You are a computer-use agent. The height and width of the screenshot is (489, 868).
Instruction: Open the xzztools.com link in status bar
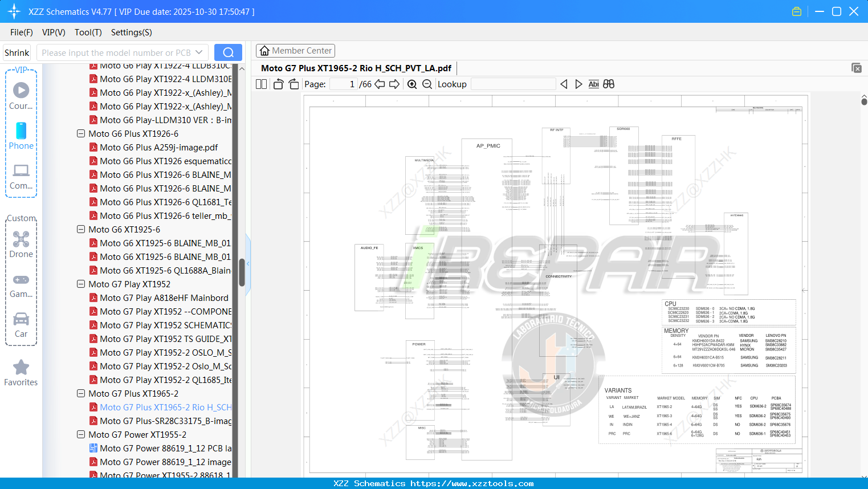472,483
